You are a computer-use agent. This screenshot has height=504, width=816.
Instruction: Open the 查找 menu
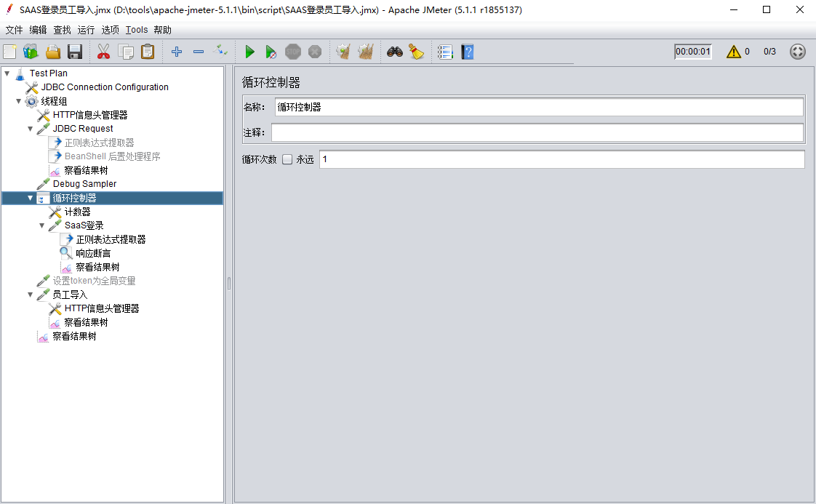point(62,30)
